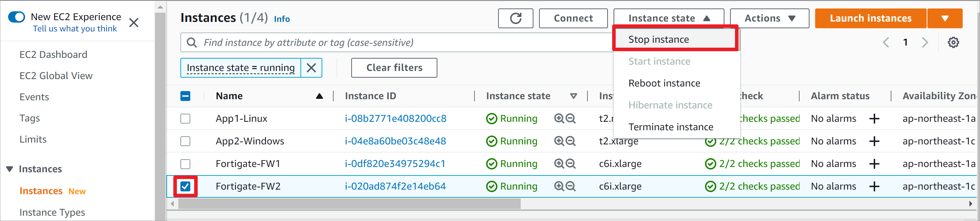Close the New EC2 Experience banner
The width and height of the screenshot is (980, 221).
click(133, 23)
